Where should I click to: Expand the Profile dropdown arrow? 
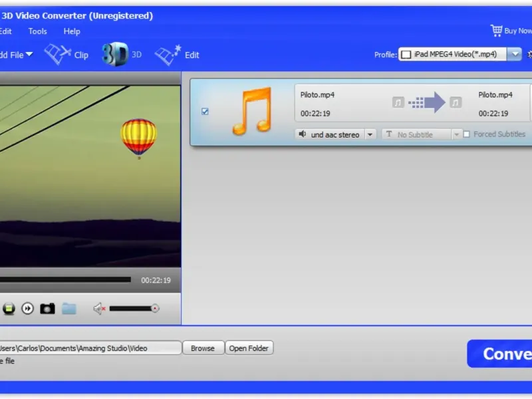pyautogui.click(x=514, y=55)
